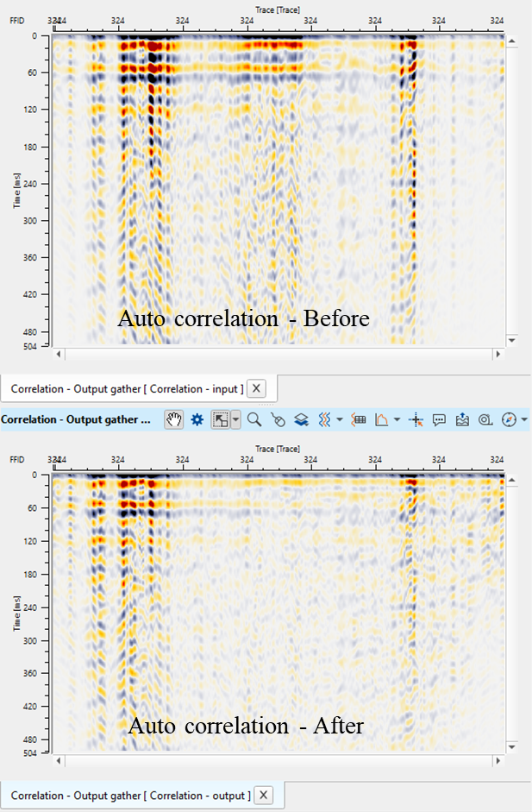The width and height of the screenshot is (532, 812).
Task: Click down arrow of After plot vertical scrollbar
Action: (x=511, y=746)
